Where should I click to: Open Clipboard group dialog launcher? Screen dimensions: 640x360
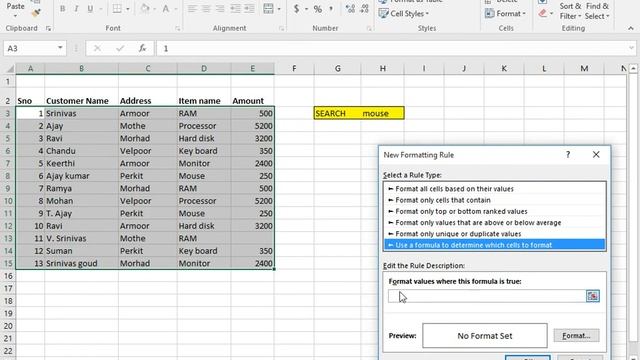(x=49, y=29)
